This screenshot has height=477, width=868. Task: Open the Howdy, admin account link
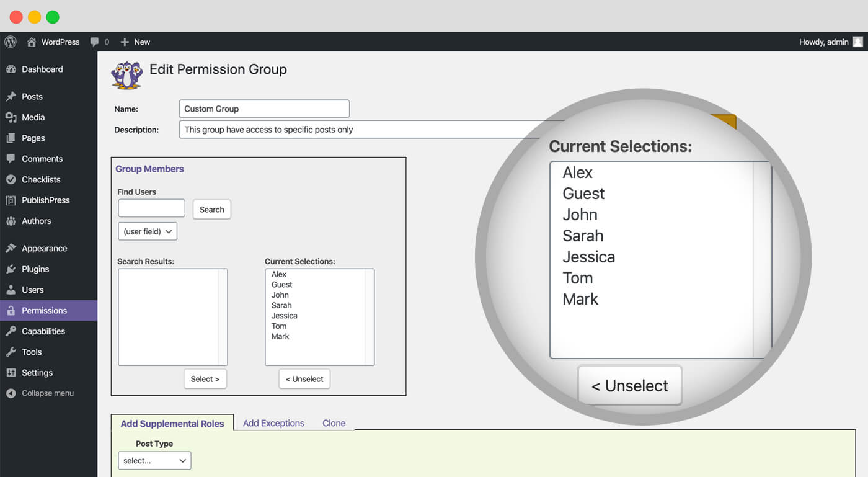pyautogui.click(x=823, y=42)
